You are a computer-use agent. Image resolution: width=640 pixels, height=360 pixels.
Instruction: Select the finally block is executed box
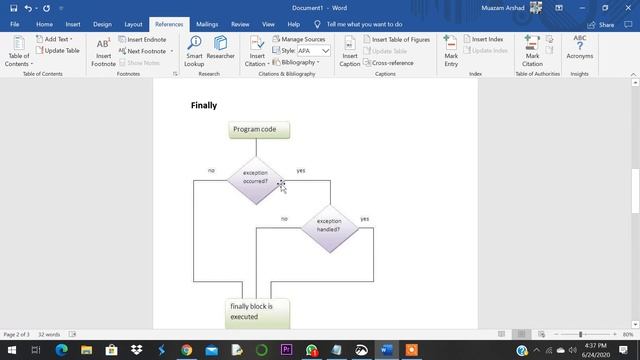point(258,313)
